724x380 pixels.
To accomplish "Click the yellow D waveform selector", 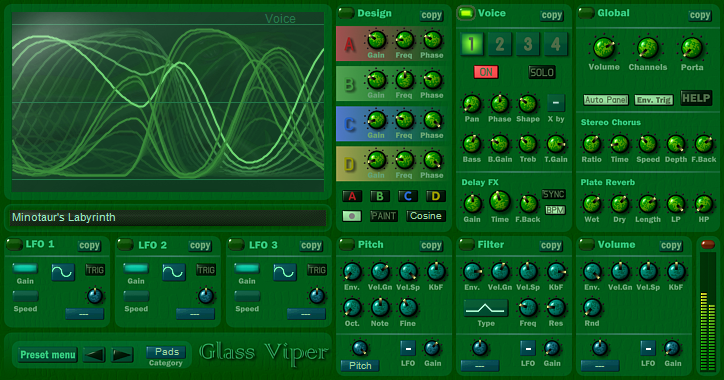I will (435, 196).
